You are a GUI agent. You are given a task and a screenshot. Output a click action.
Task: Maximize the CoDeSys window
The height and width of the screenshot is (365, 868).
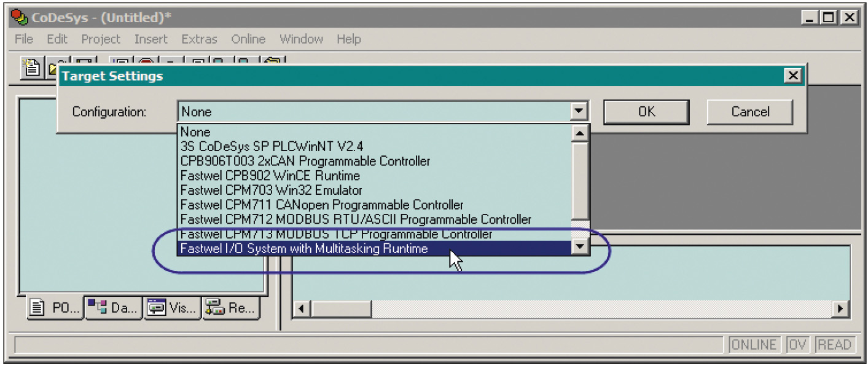point(829,18)
